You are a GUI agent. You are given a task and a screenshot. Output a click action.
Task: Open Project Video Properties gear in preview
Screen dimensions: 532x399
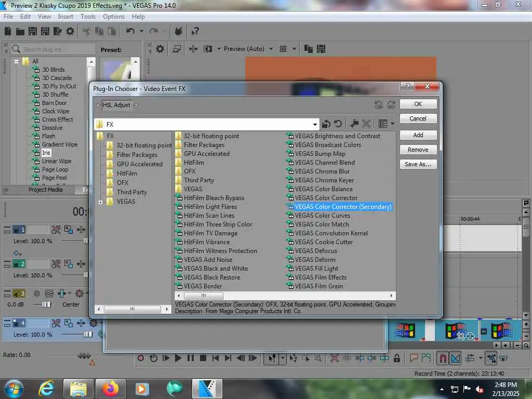pyautogui.click(x=160, y=49)
